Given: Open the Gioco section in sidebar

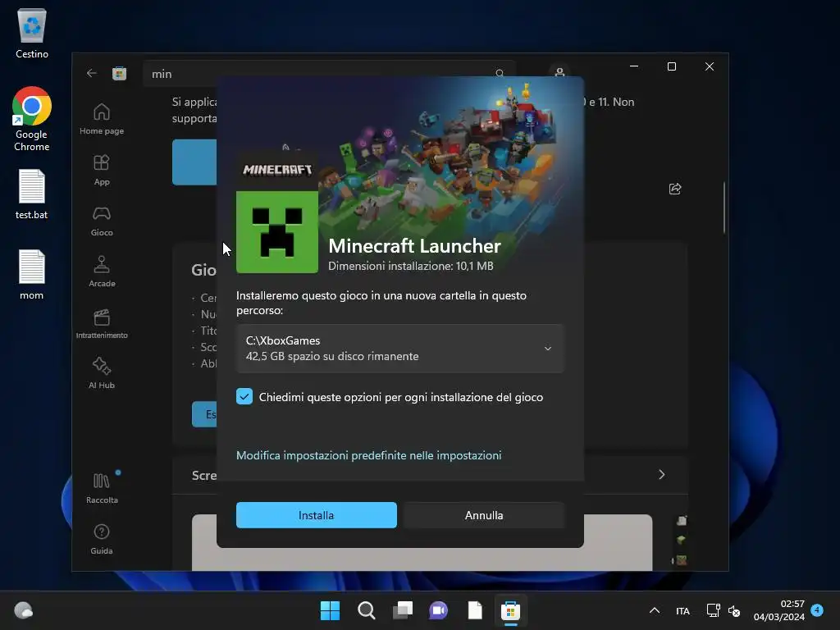Looking at the screenshot, I should [102, 221].
